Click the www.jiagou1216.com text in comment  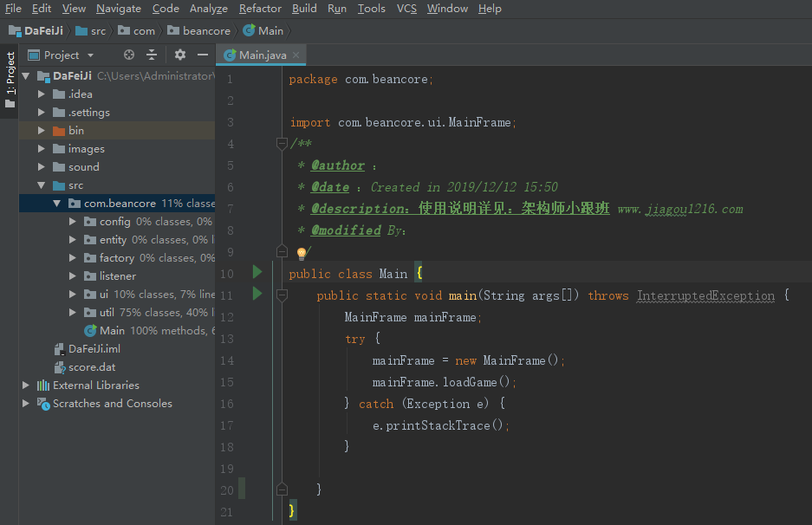pos(680,209)
